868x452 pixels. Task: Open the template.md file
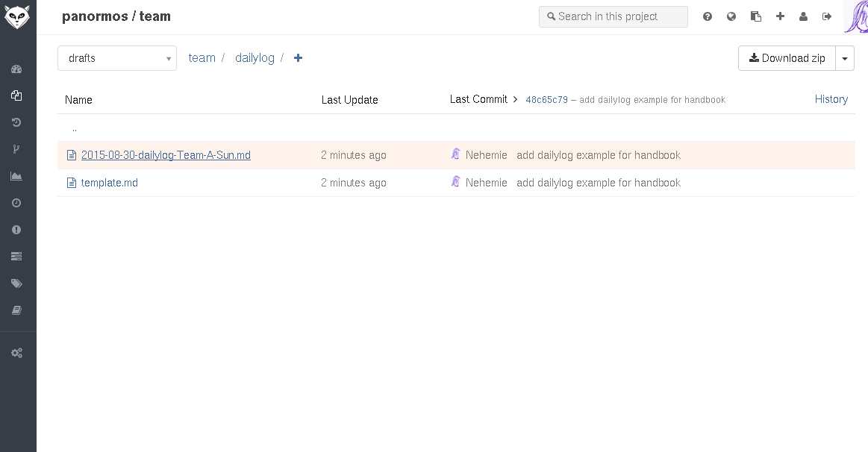pos(110,183)
